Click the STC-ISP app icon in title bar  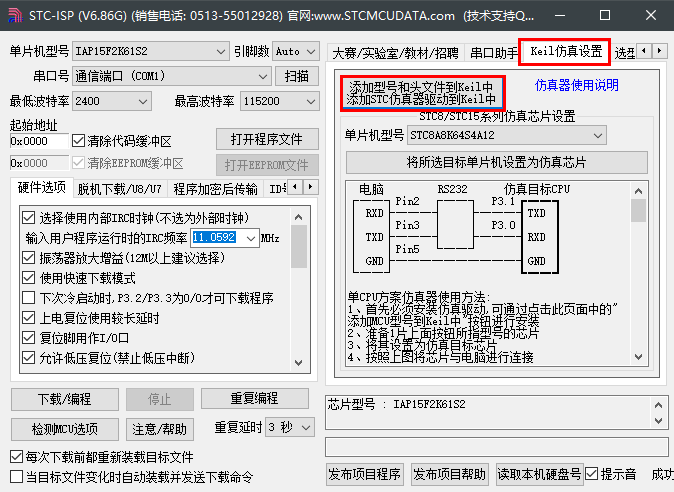[15, 15]
